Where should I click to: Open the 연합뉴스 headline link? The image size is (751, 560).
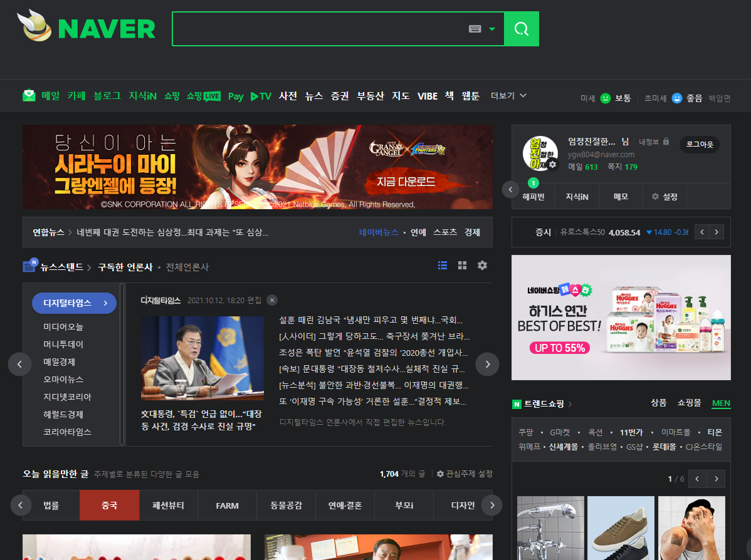point(172,232)
